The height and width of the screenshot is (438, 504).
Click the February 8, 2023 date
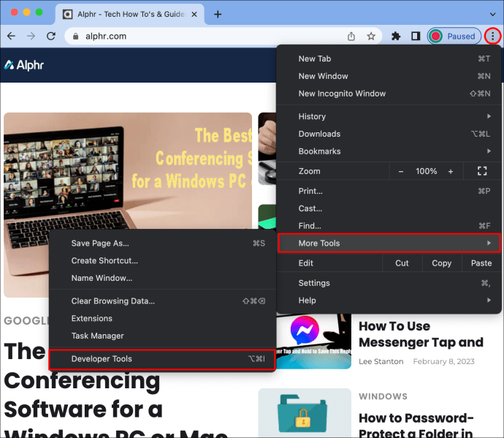pos(443,361)
